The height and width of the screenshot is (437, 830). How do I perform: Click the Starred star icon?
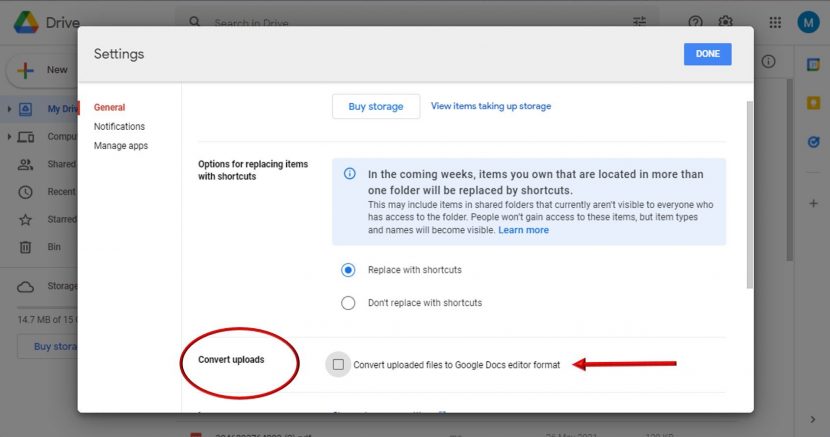[x=25, y=220]
